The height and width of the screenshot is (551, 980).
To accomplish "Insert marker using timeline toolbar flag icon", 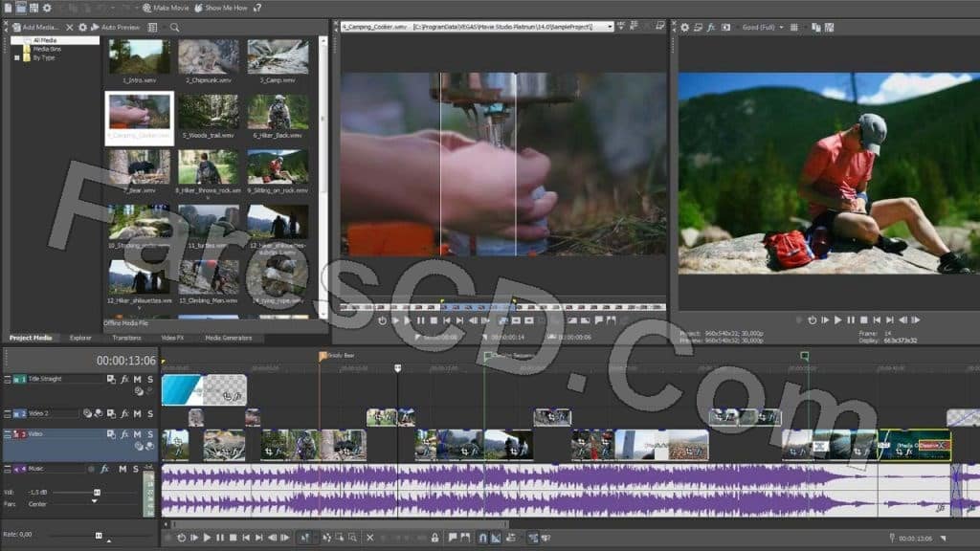I will click(x=452, y=538).
